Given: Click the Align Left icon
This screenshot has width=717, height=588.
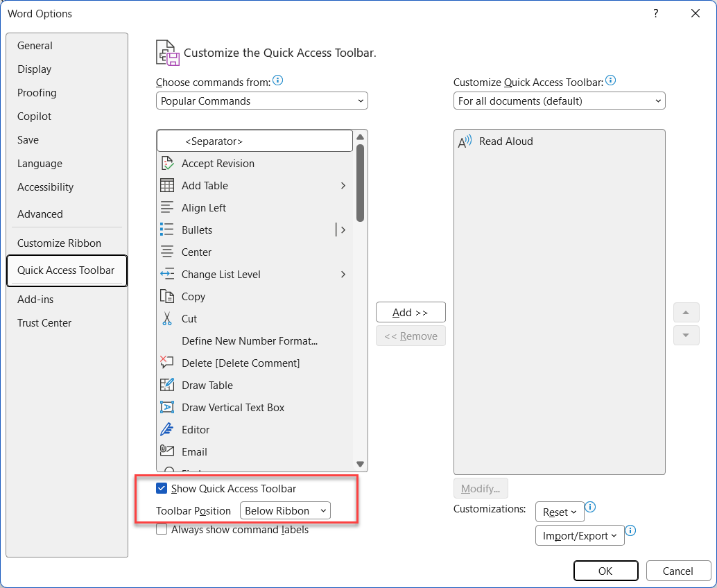Looking at the screenshot, I should pos(167,207).
